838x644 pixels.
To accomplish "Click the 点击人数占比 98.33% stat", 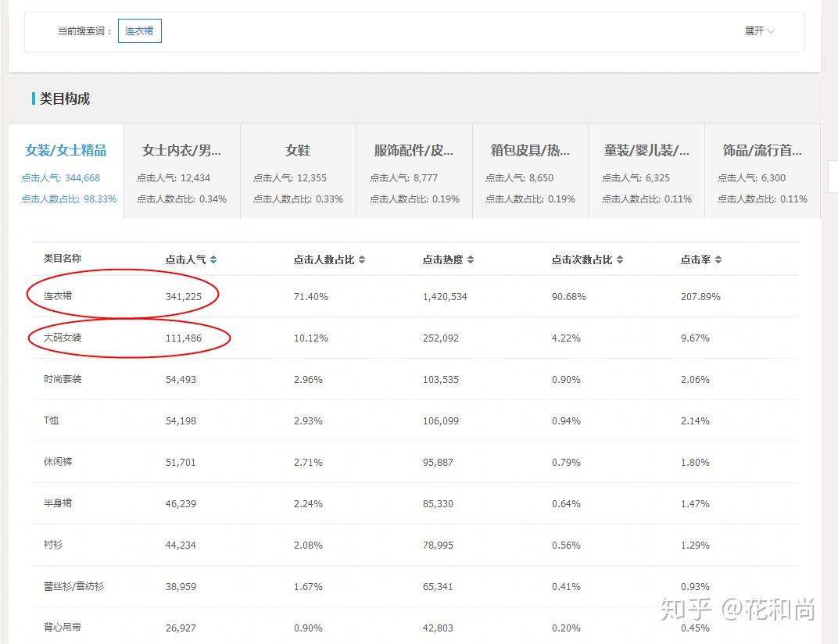I will (x=69, y=199).
